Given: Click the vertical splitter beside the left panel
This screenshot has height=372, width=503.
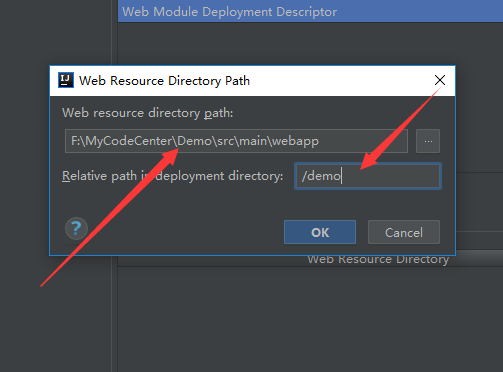Looking at the screenshot, I should coord(115,317).
